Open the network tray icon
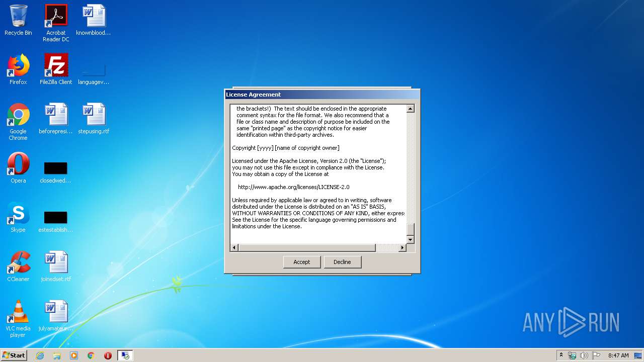 click(572, 355)
